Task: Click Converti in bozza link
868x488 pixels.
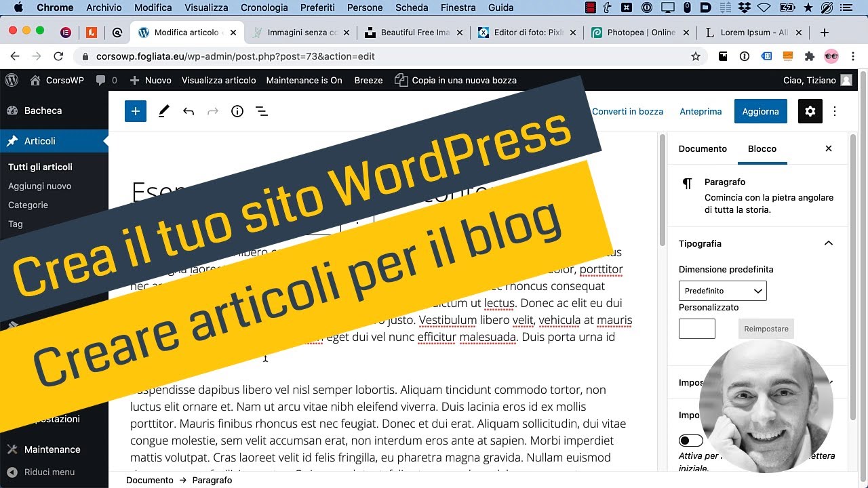Action: 627,111
